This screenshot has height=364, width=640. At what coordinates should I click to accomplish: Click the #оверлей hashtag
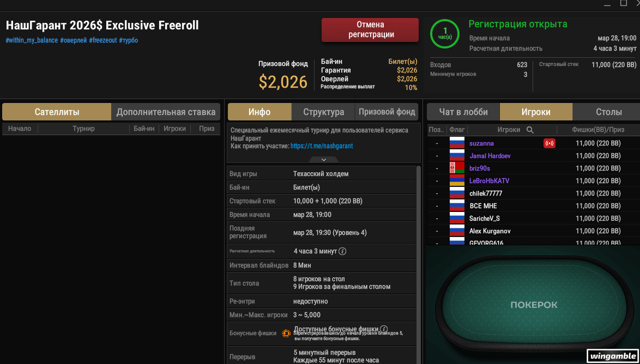74,40
